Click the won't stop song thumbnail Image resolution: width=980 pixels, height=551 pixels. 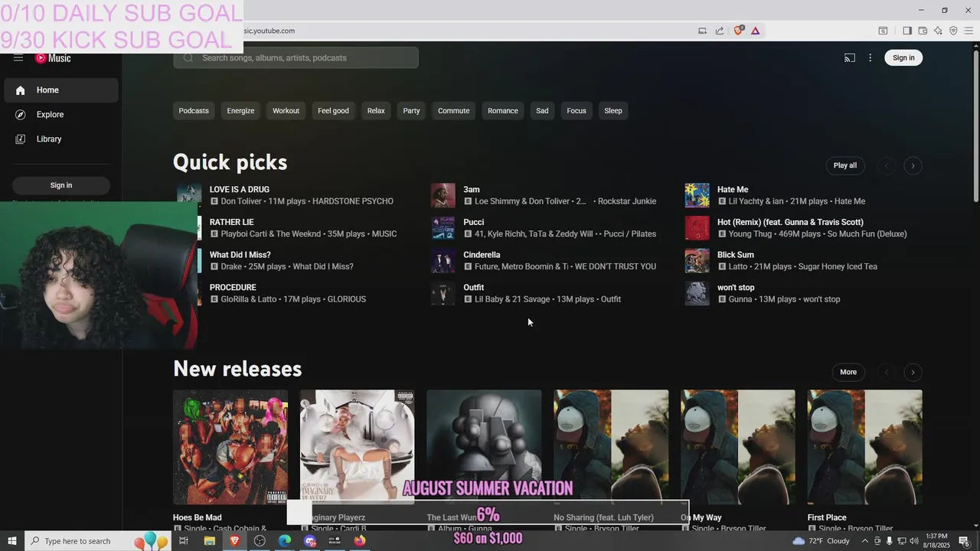(697, 293)
